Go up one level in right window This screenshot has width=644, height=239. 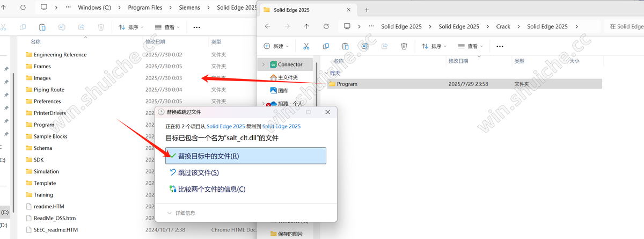point(306,26)
